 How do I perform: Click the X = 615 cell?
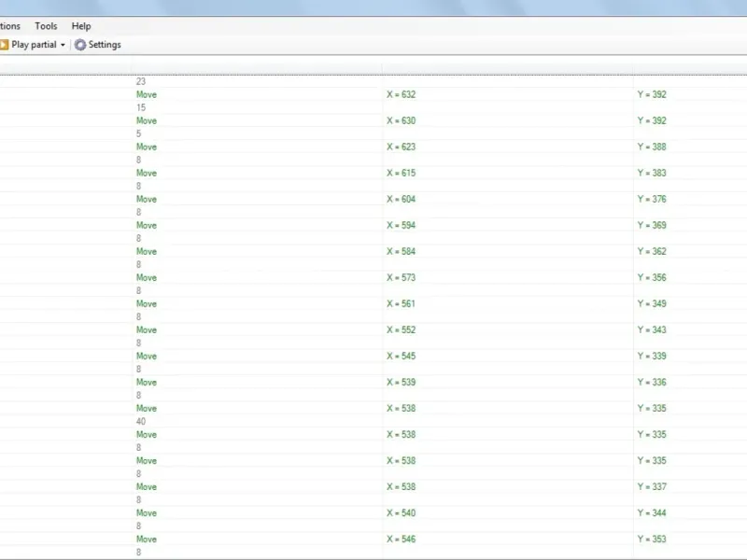click(402, 173)
